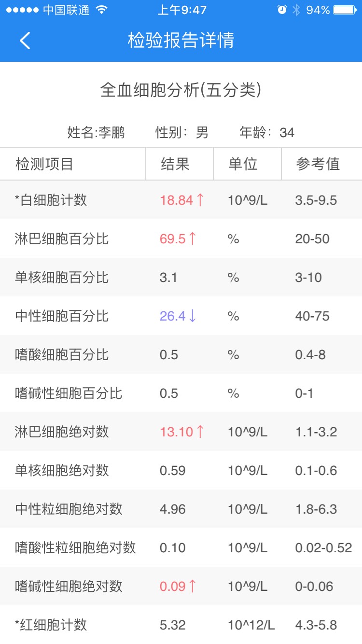Select the *红细胞计数 row

tap(51, 625)
